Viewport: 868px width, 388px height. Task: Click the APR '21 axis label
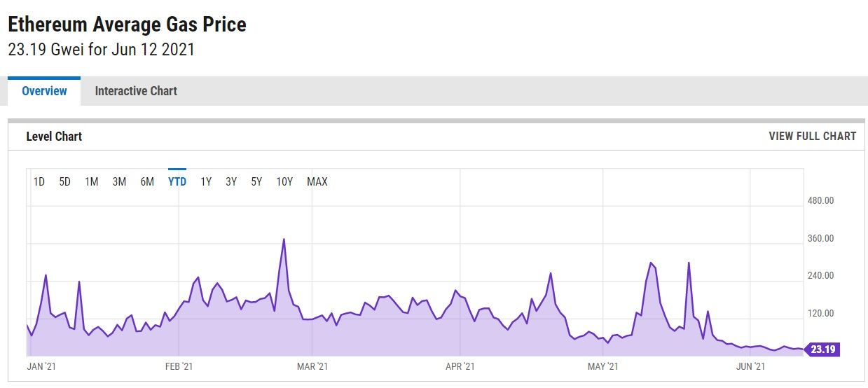coord(460,366)
